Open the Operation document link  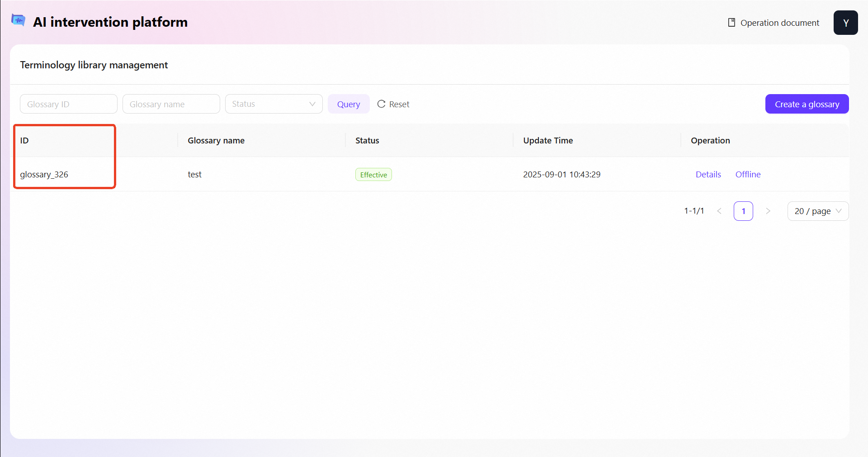coord(774,23)
